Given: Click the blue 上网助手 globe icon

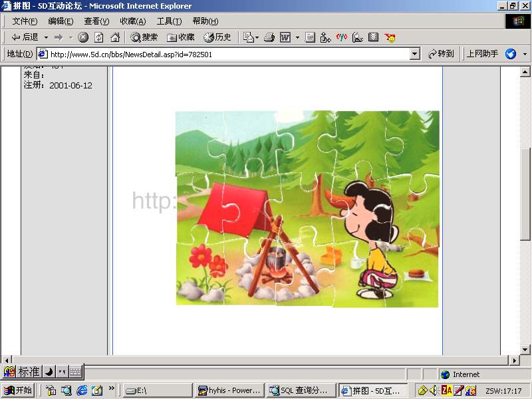Looking at the screenshot, I should tap(511, 54).
